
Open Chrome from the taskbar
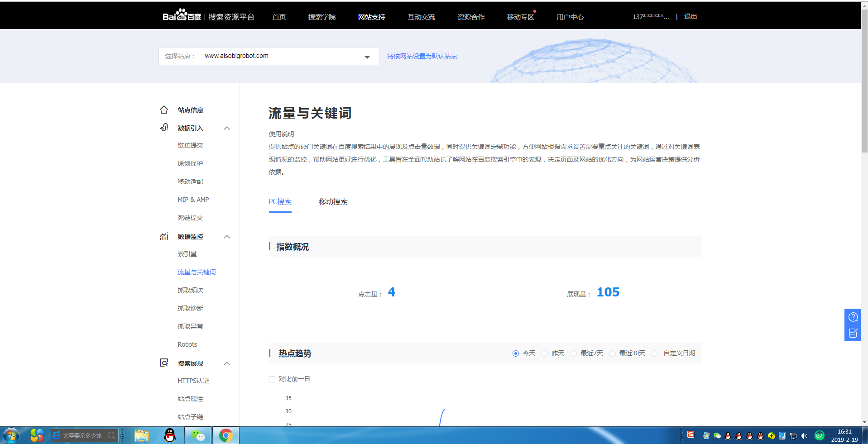pos(225,435)
